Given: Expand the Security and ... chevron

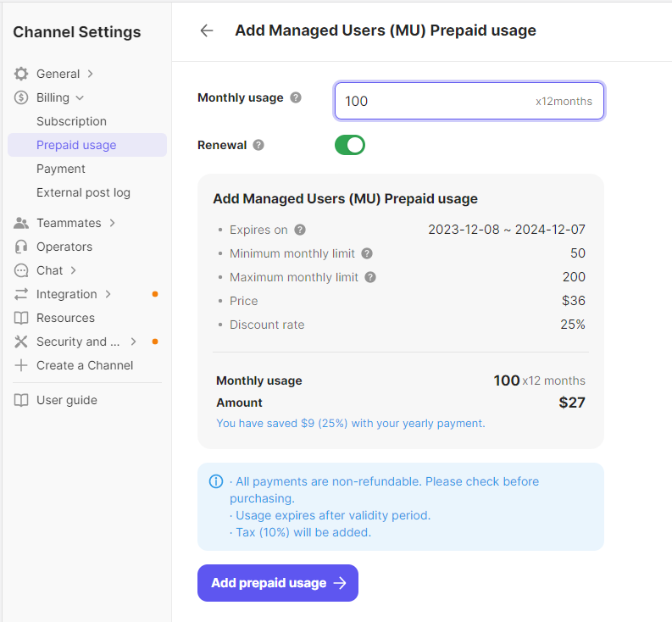Looking at the screenshot, I should tap(133, 342).
